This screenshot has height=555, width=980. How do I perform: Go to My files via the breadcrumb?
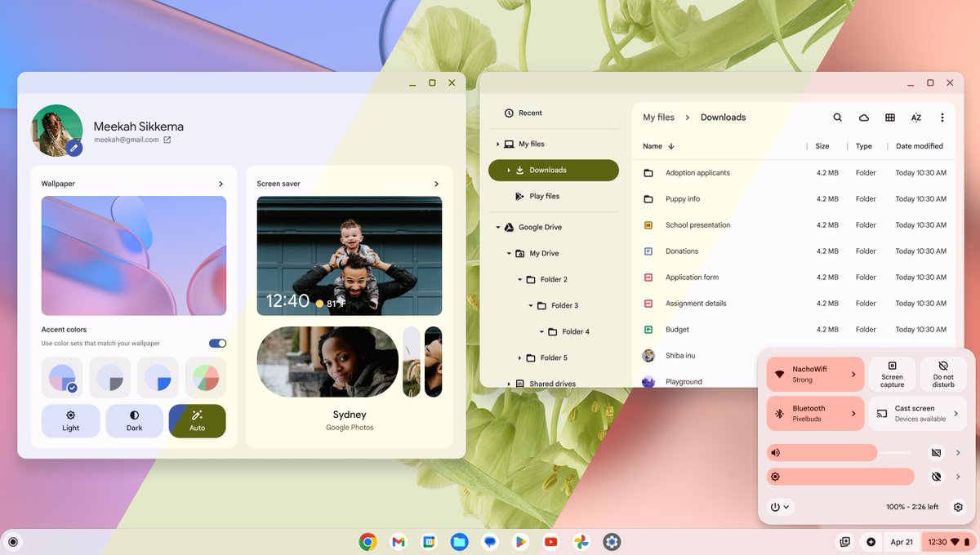pos(659,118)
